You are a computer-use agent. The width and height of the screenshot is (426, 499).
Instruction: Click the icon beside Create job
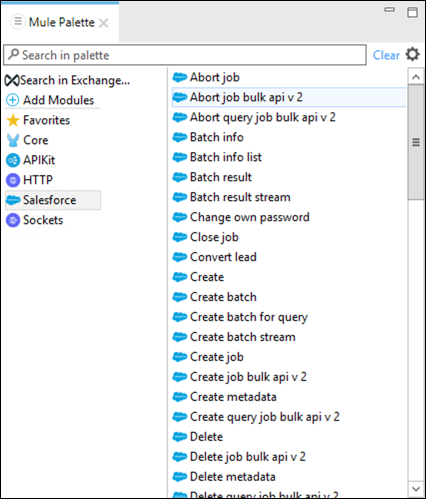180,357
